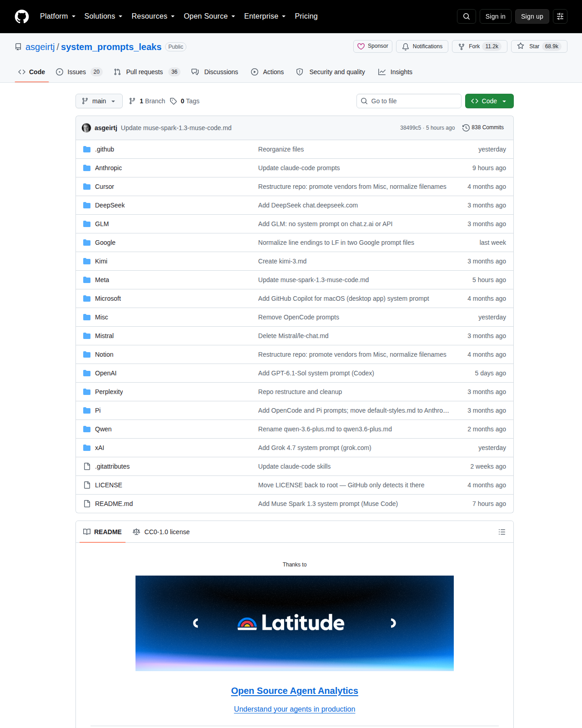This screenshot has height=728, width=582.
Task: Star the system_prompts_leaks repository
Action: point(539,46)
